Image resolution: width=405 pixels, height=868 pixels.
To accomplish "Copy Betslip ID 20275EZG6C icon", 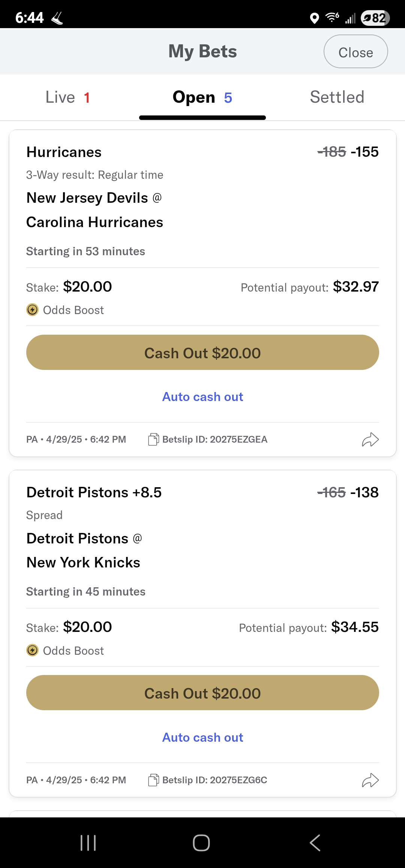I will pos(153,780).
